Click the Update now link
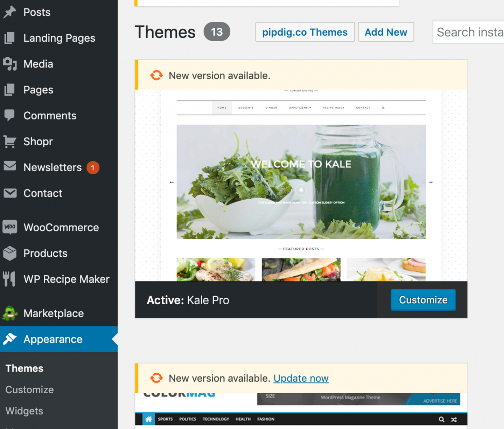This screenshot has height=429, width=504. 301,378
